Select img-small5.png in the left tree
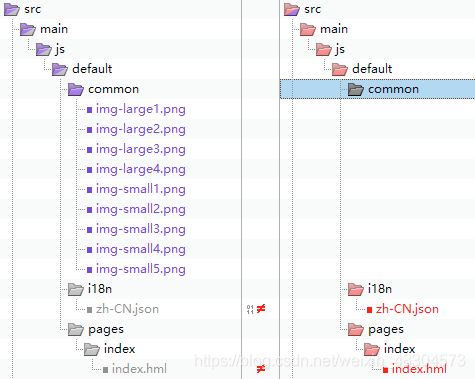Viewport: 475px width, 379px height. (x=141, y=269)
